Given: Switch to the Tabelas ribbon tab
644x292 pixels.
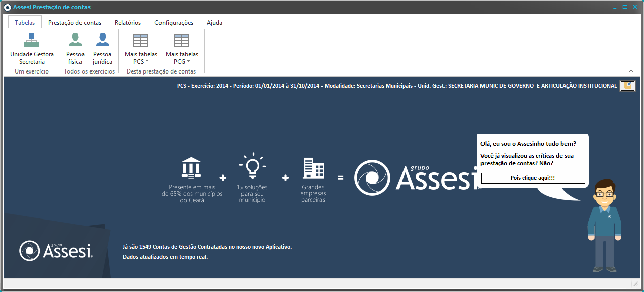Looking at the screenshot, I should click(x=25, y=22).
